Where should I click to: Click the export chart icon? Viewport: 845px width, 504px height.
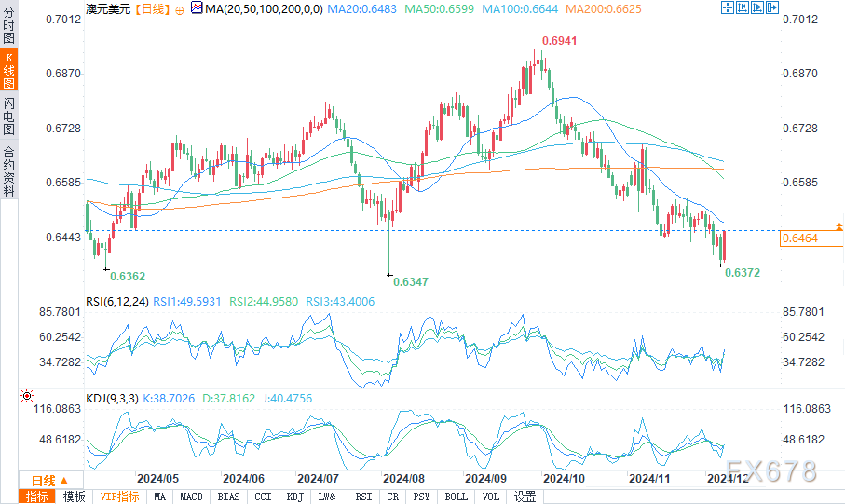click(772, 7)
